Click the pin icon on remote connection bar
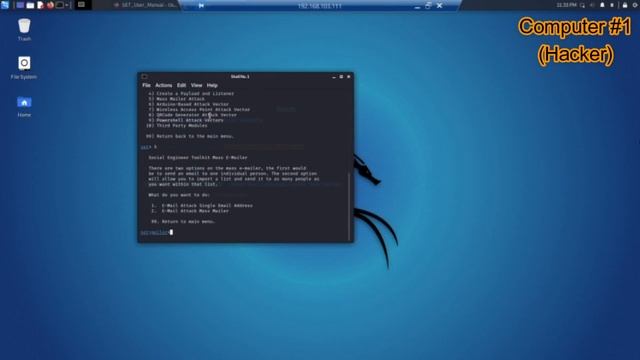Image resolution: width=640 pixels, height=360 pixels. (x=201, y=6)
